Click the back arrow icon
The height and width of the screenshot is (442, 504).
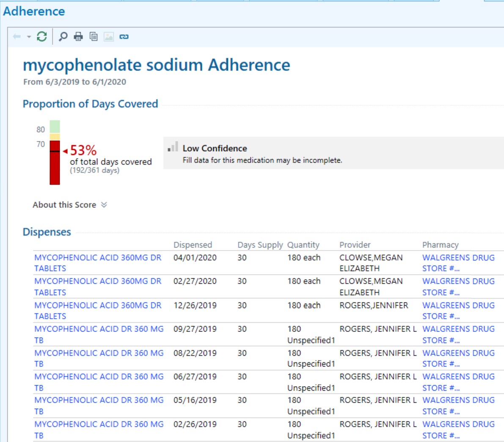pos(17,37)
